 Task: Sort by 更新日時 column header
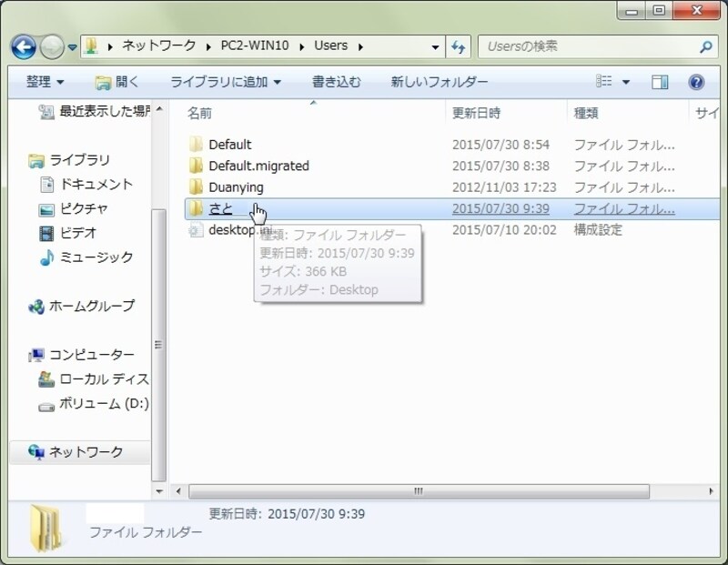(x=476, y=113)
